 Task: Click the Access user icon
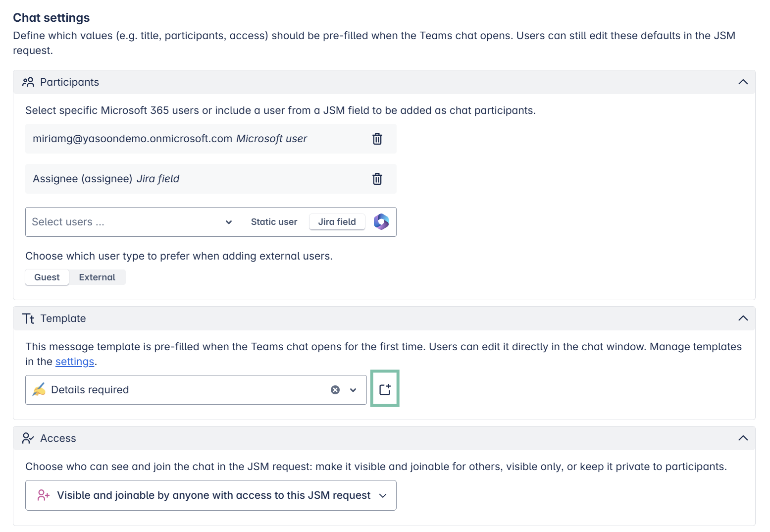[x=28, y=438]
